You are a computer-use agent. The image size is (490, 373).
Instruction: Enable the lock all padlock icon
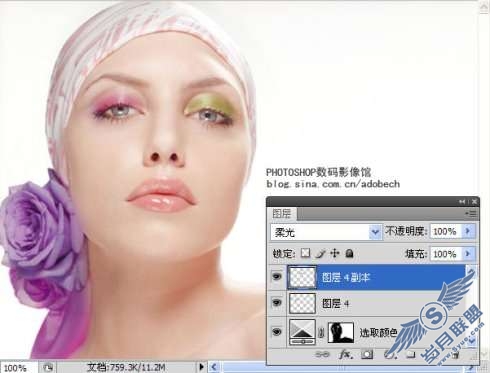349,253
